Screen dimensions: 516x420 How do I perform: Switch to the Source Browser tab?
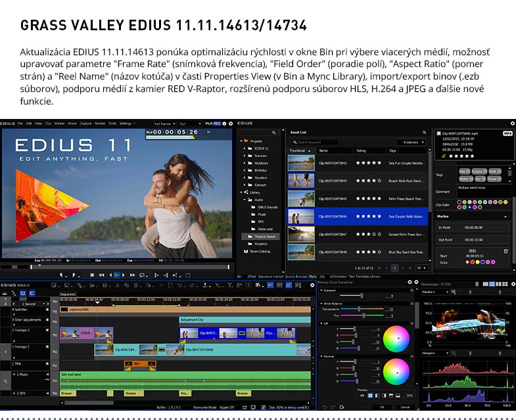tap(296, 277)
